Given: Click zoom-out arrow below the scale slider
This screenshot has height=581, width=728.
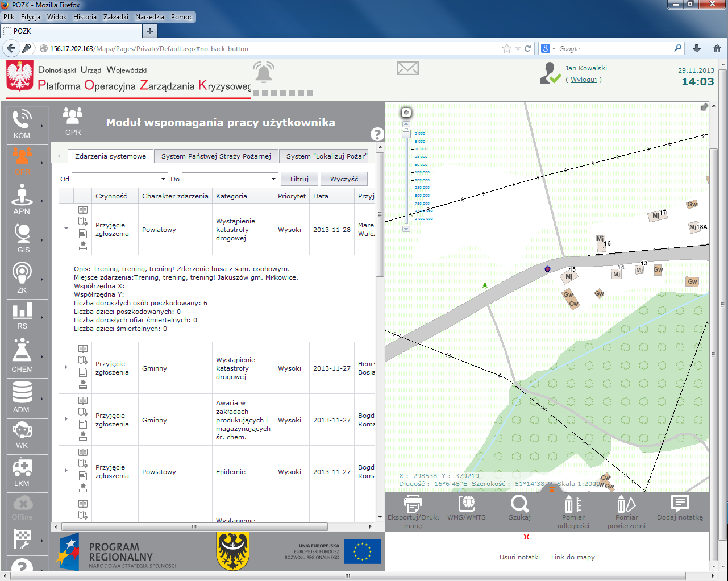Looking at the screenshot, I should click(x=406, y=229).
